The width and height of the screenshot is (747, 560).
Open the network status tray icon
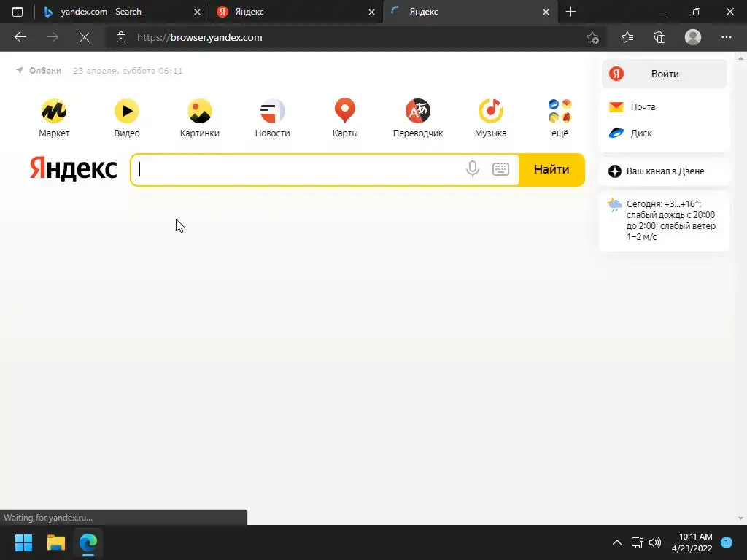click(637, 542)
